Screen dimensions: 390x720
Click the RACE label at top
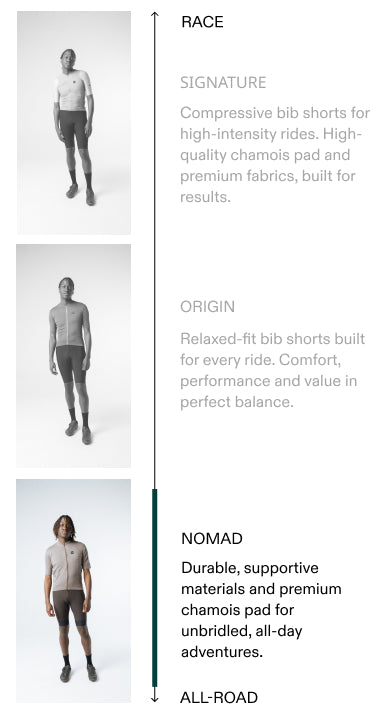(202, 22)
